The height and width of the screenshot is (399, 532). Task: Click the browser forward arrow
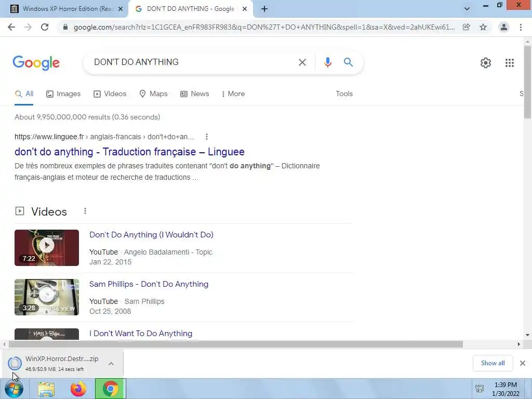point(28,27)
